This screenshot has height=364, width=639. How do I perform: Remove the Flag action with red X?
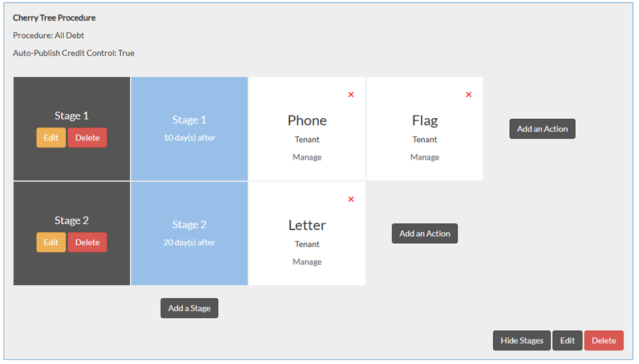(x=468, y=95)
